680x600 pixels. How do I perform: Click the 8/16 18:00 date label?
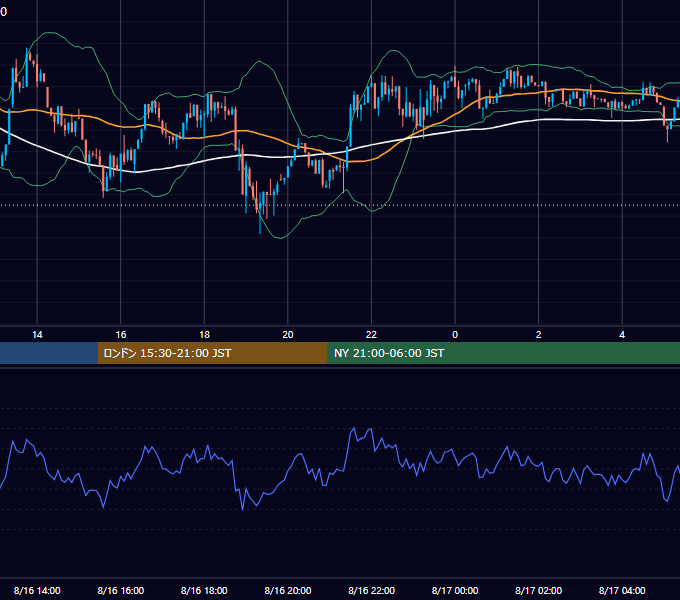tap(204, 590)
